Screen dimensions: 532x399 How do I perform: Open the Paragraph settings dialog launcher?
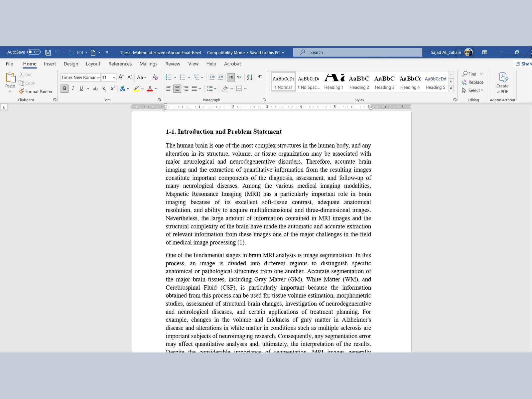coord(264,100)
